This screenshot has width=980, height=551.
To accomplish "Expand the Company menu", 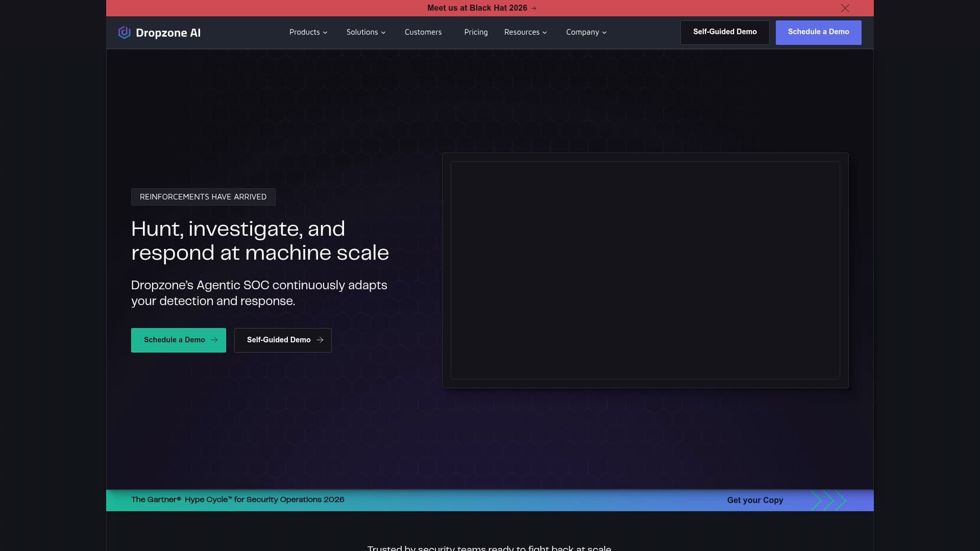I will 586,32.
